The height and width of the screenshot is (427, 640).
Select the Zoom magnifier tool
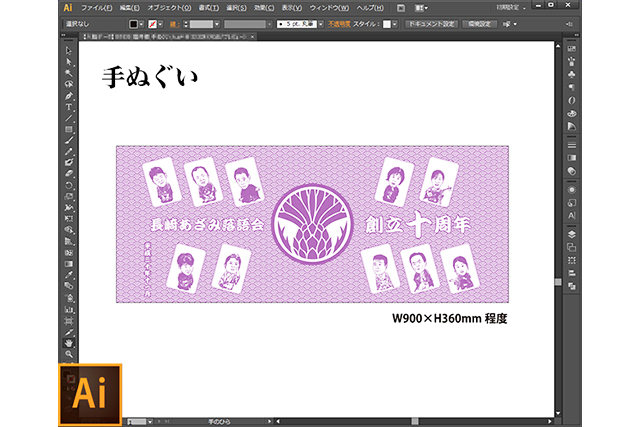point(68,353)
